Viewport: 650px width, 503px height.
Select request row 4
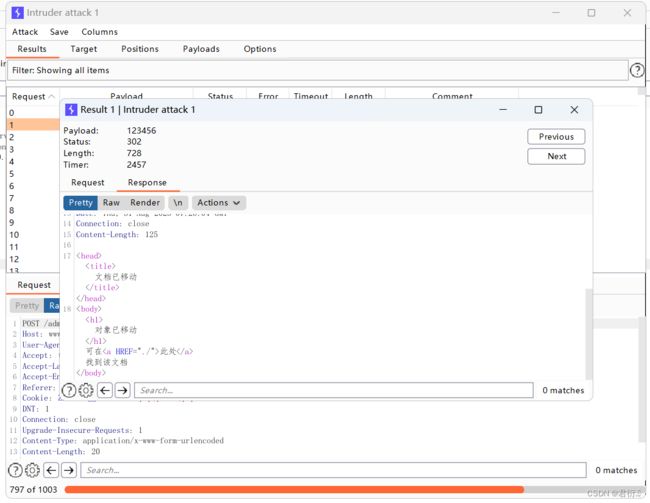pyautogui.click(x=33, y=162)
